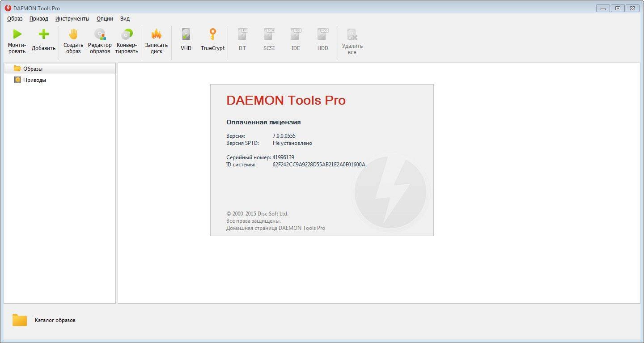This screenshot has height=343, width=644.
Task: Open the Вид menu
Action: 125,19
